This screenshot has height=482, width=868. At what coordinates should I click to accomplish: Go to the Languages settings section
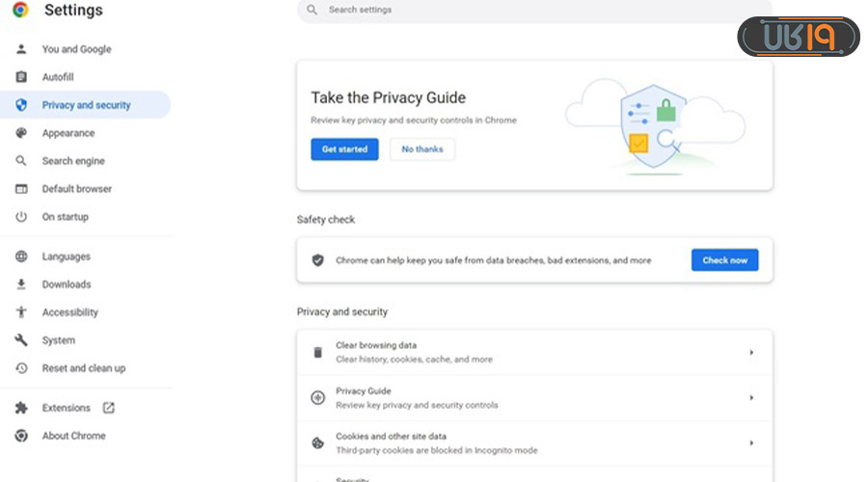[x=66, y=256]
